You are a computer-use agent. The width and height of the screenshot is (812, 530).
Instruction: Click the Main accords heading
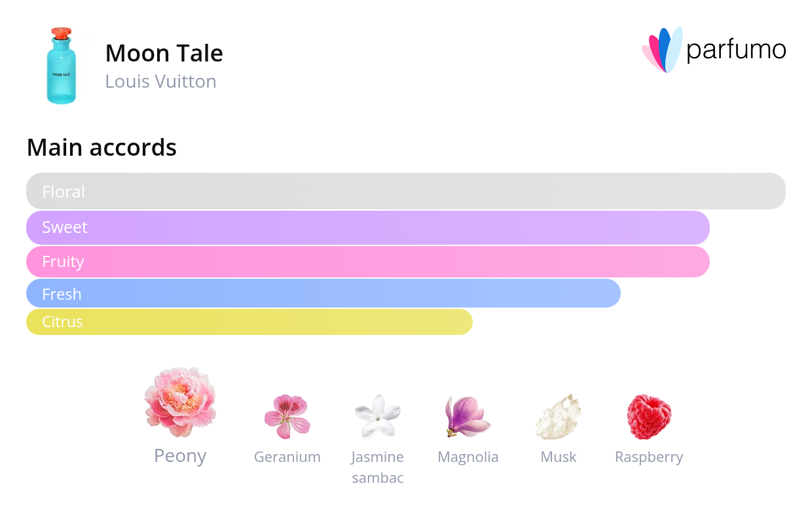click(101, 147)
